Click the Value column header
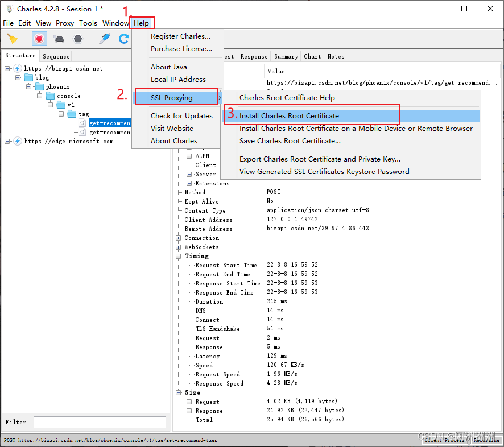Viewport: 504px width, 447px height. click(x=276, y=71)
